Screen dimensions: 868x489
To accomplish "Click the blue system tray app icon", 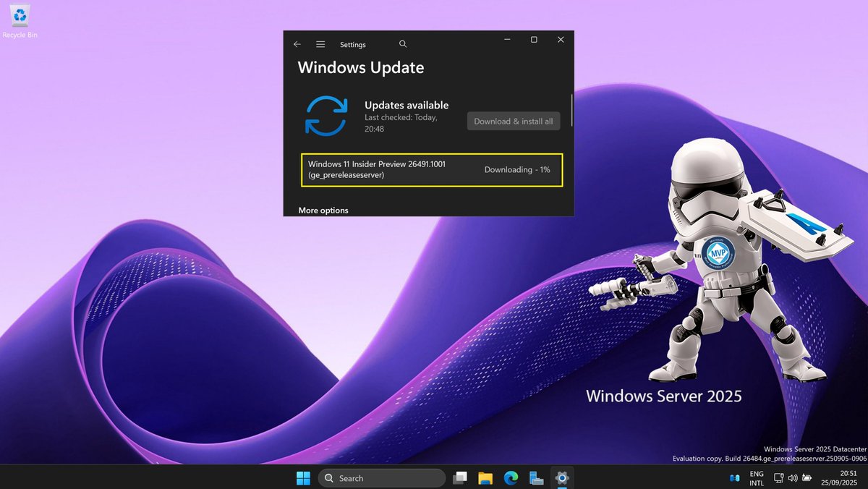I will (x=734, y=478).
